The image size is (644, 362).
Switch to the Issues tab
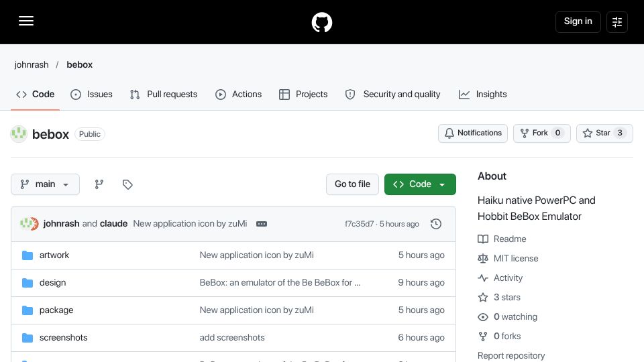(x=92, y=95)
